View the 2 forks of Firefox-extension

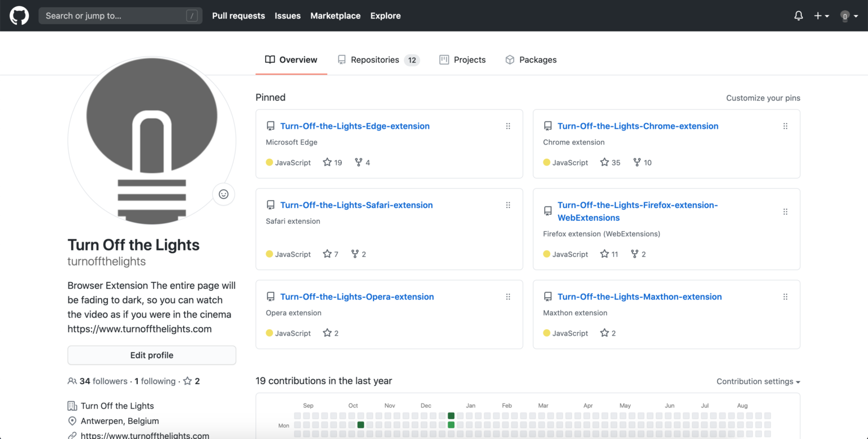pos(639,254)
